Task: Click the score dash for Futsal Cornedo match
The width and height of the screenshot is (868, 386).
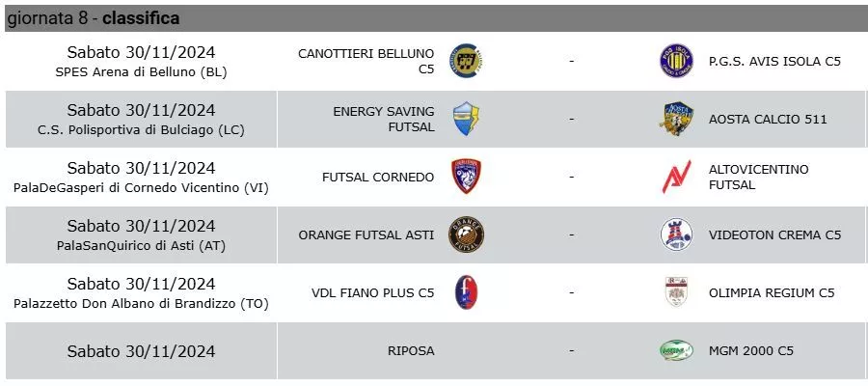Action: tap(571, 177)
